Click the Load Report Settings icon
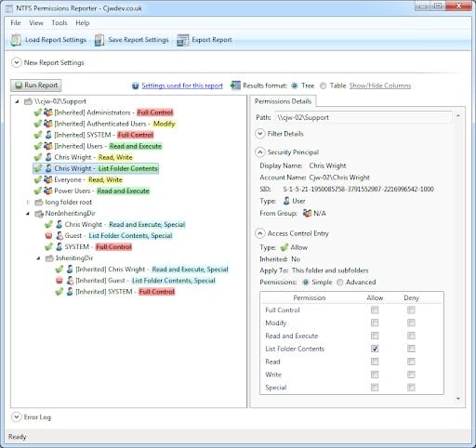The image size is (476, 448). (16, 40)
